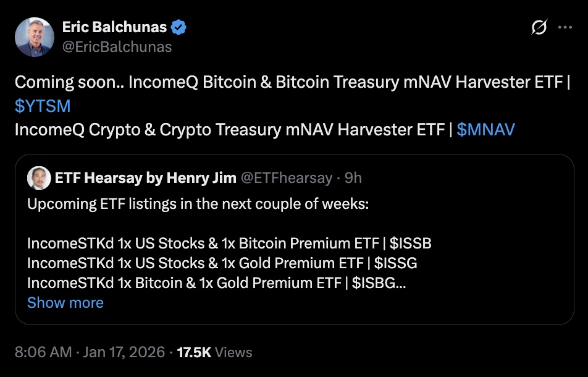Click the blue verified badge
The image size is (588, 377).
pyautogui.click(x=179, y=28)
